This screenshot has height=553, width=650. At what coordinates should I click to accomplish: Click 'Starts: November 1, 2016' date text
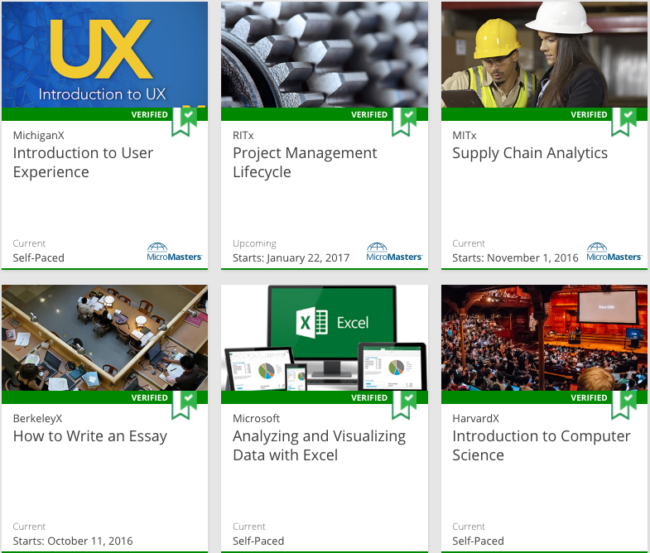(515, 258)
